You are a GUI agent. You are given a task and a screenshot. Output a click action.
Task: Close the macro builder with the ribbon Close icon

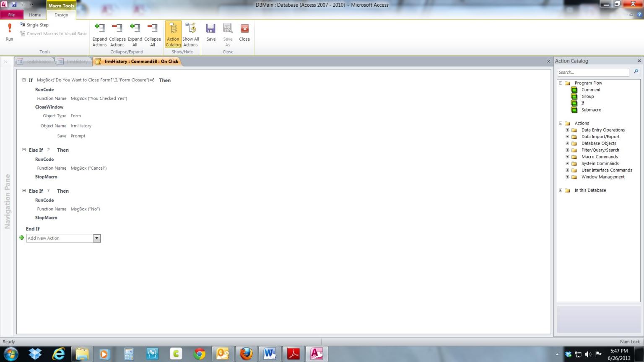(x=244, y=32)
